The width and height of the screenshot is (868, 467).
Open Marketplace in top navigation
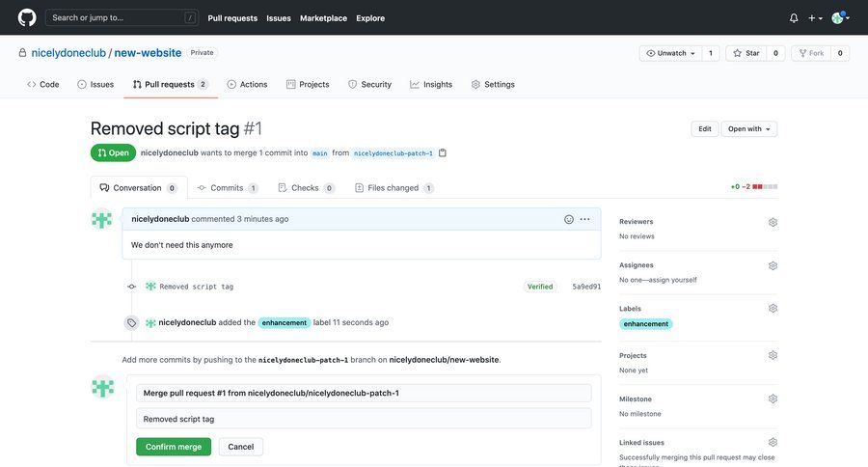tap(323, 18)
